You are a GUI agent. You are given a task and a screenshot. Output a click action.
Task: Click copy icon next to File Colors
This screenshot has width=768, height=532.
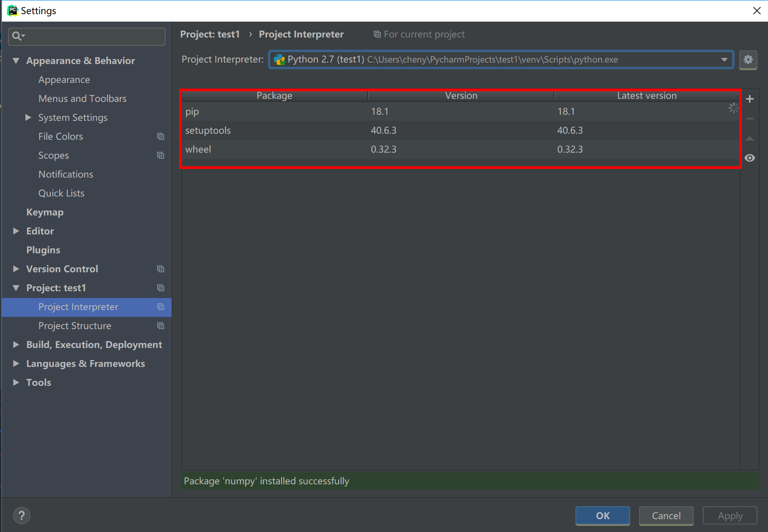click(161, 137)
